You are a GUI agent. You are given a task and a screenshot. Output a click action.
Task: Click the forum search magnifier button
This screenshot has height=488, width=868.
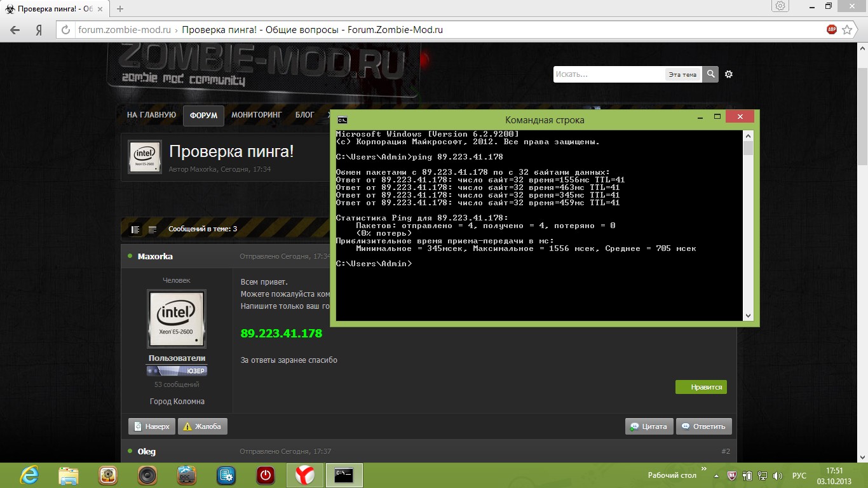click(x=710, y=74)
